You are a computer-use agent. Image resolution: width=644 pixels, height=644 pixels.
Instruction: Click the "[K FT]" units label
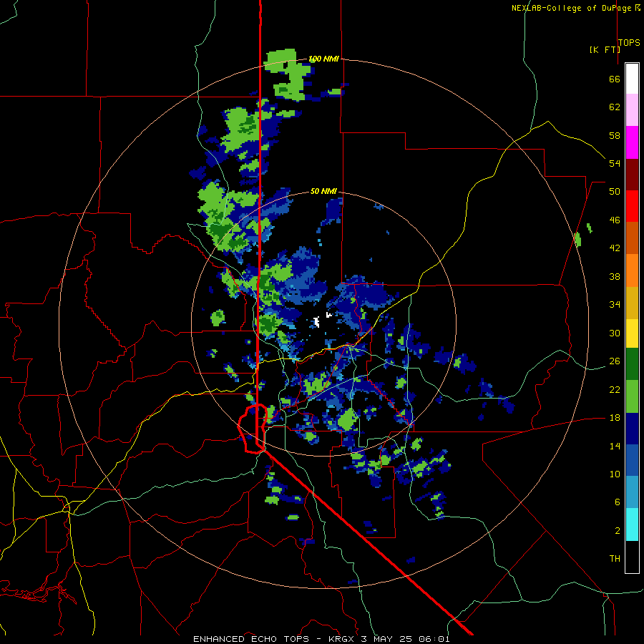pos(605,49)
